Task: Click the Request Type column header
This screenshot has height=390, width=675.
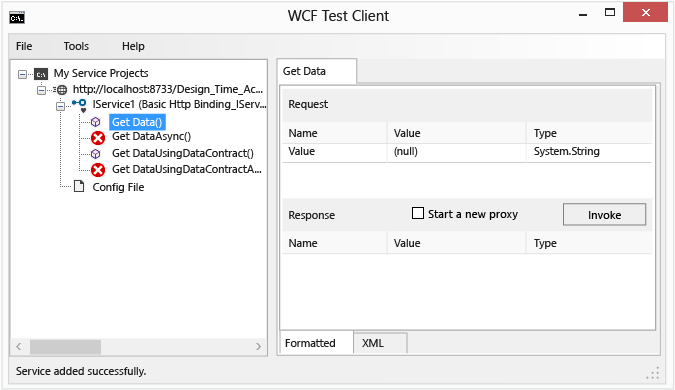Action: 589,133
